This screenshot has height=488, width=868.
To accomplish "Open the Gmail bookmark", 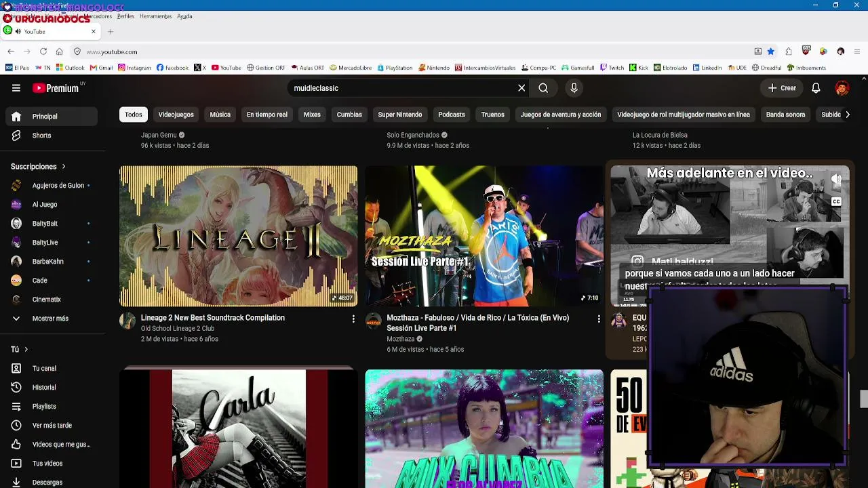I will click(102, 68).
